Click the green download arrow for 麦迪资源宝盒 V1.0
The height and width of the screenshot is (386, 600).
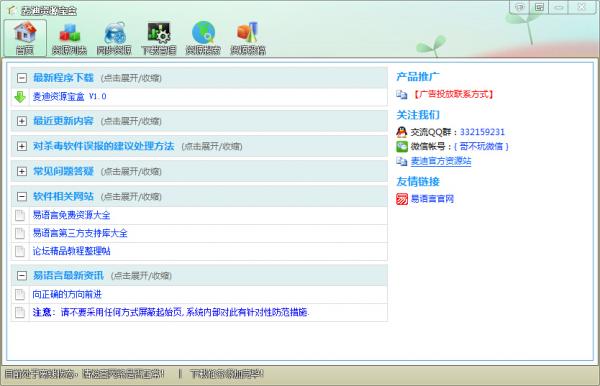click(x=20, y=97)
